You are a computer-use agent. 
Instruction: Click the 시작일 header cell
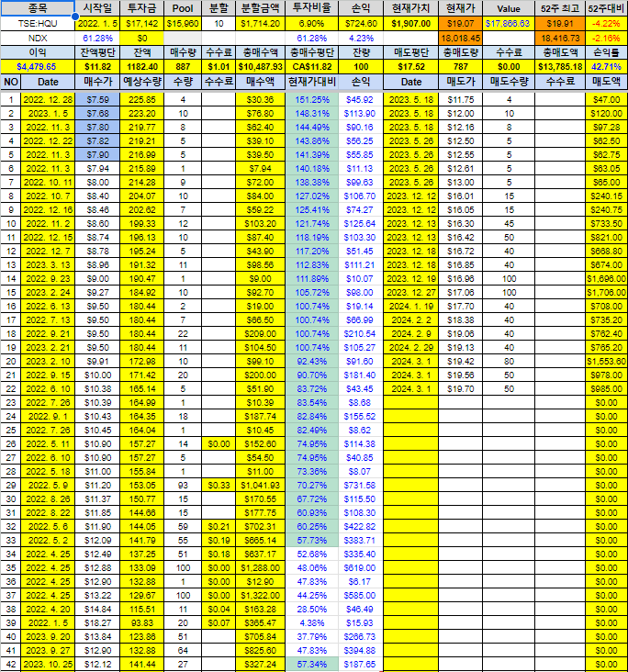(97, 8)
